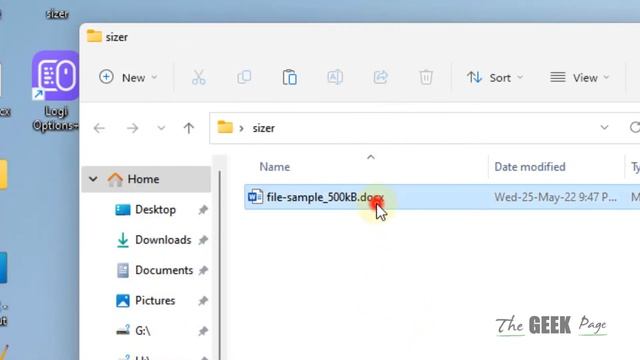Go back using the Back arrow
Screen dimensions: 640x360
pyautogui.click(x=99, y=128)
